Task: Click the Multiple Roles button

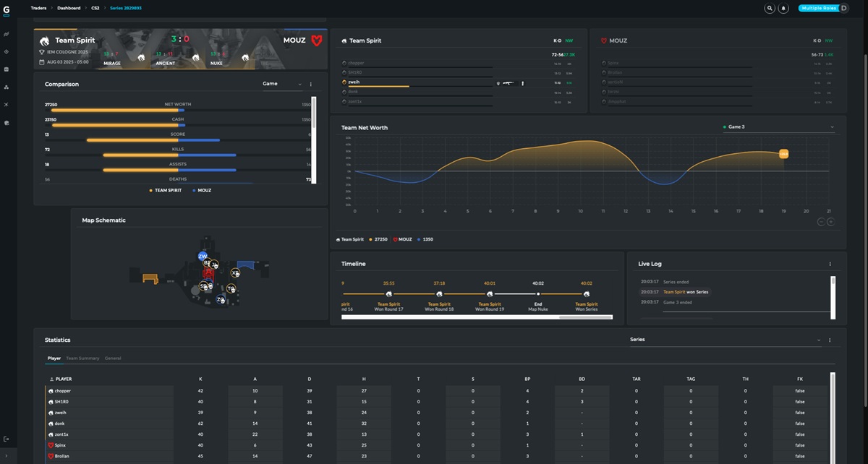Action: pyautogui.click(x=825, y=9)
